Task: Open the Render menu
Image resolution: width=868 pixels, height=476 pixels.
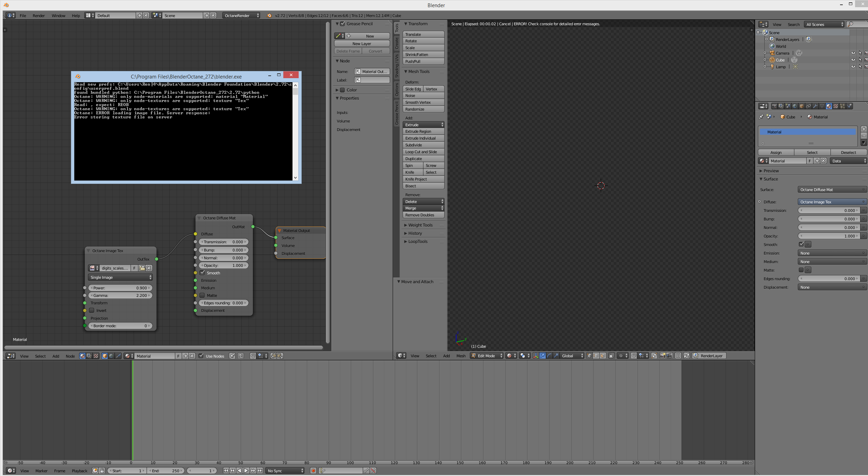Action: click(x=39, y=16)
